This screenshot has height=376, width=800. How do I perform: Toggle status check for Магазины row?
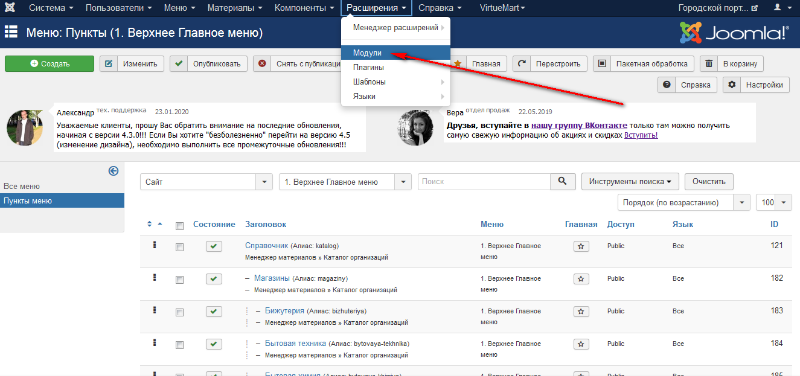(214, 279)
